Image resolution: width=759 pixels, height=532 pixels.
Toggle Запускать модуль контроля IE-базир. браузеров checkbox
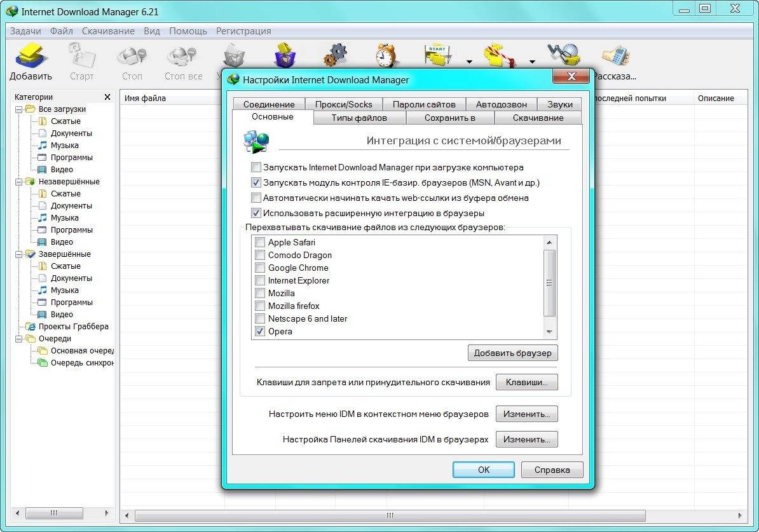256,182
